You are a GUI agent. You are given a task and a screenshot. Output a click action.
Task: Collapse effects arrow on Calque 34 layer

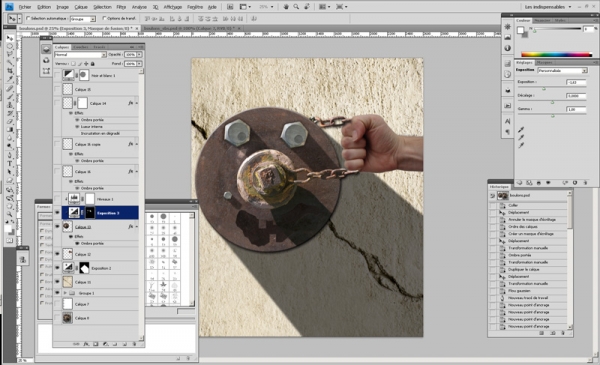[x=137, y=103]
